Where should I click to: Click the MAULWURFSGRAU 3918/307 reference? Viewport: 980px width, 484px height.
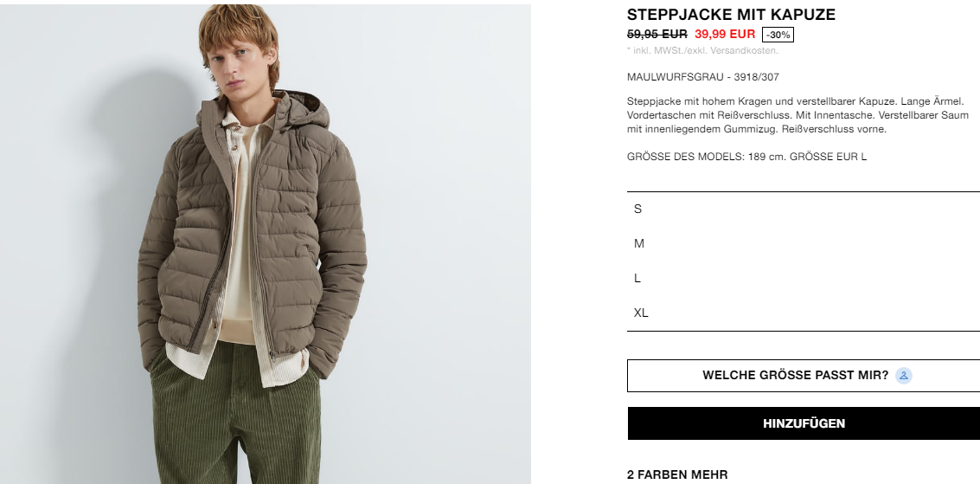(x=703, y=77)
